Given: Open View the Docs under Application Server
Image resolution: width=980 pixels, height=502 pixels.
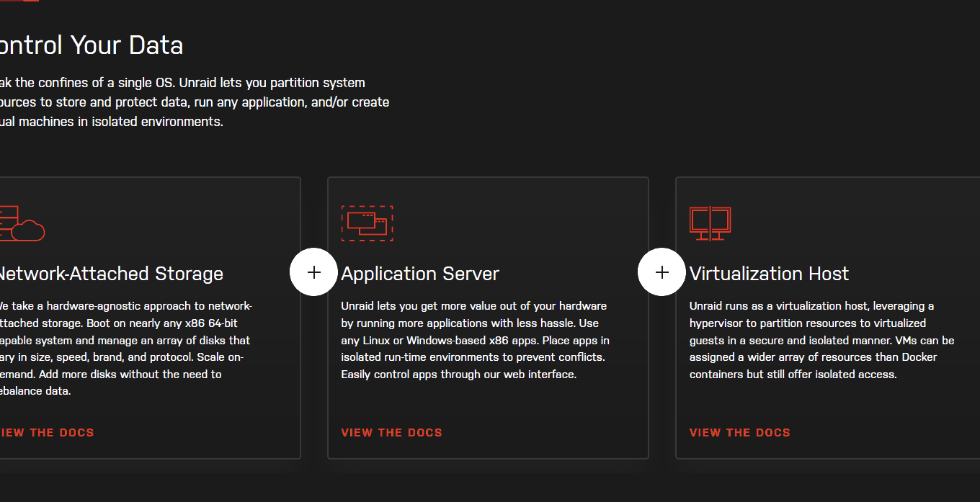Looking at the screenshot, I should click(391, 433).
